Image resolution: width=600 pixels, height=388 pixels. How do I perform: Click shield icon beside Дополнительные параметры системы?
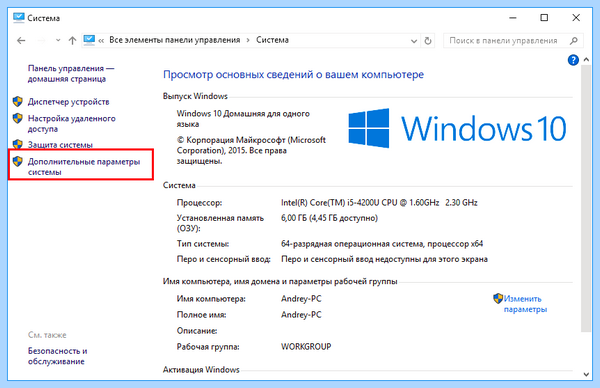click(18, 161)
